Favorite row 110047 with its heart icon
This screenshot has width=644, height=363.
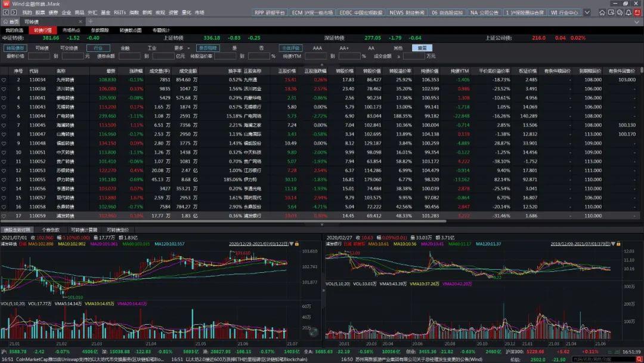click(x=4, y=134)
